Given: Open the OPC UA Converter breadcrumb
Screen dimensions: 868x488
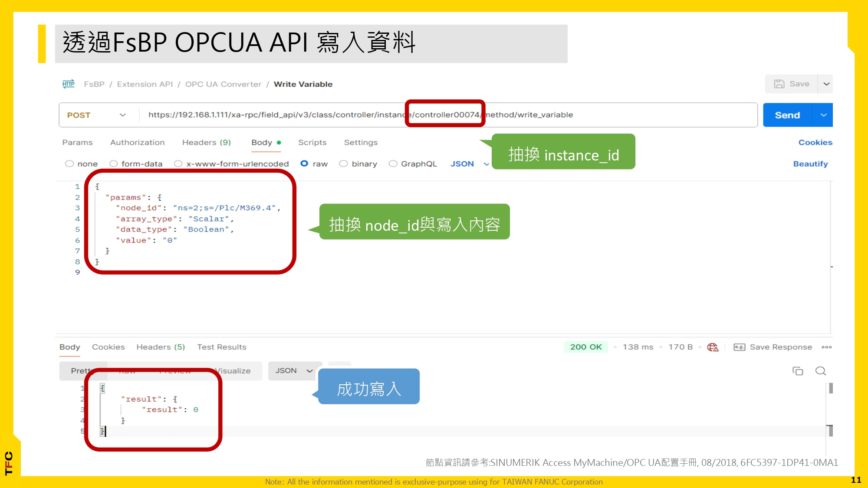Looking at the screenshot, I should pyautogui.click(x=223, y=84).
